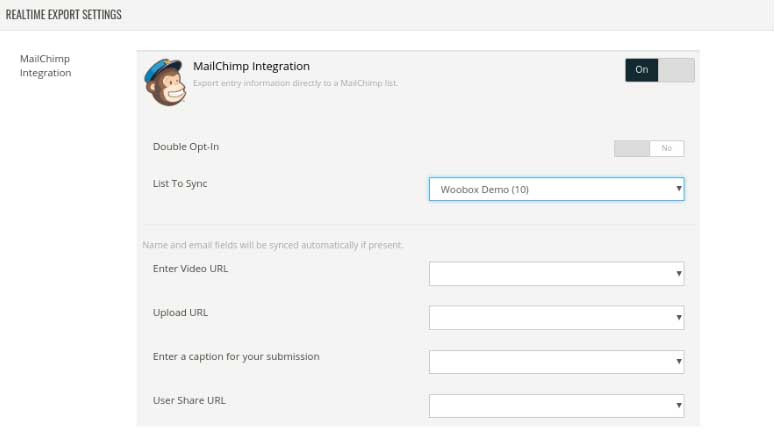Click MailChimp Integration heading text

pyautogui.click(x=251, y=66)
